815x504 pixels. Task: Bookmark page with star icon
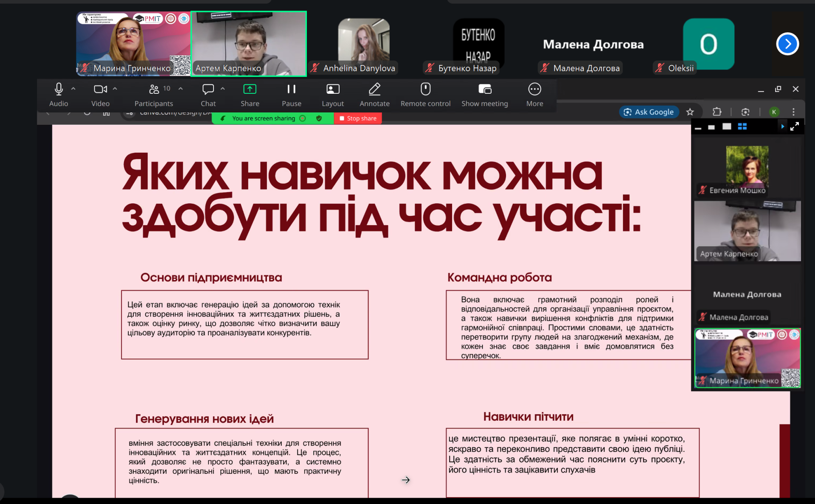point(690,112)
